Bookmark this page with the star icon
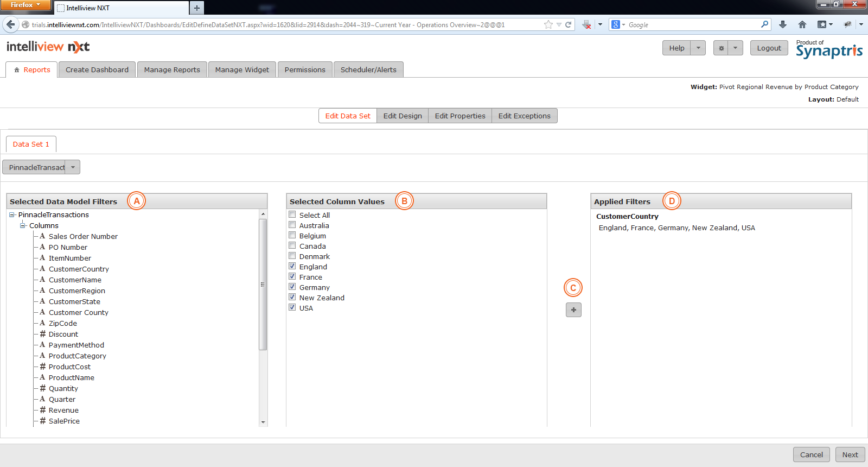 tap(548, 24)
